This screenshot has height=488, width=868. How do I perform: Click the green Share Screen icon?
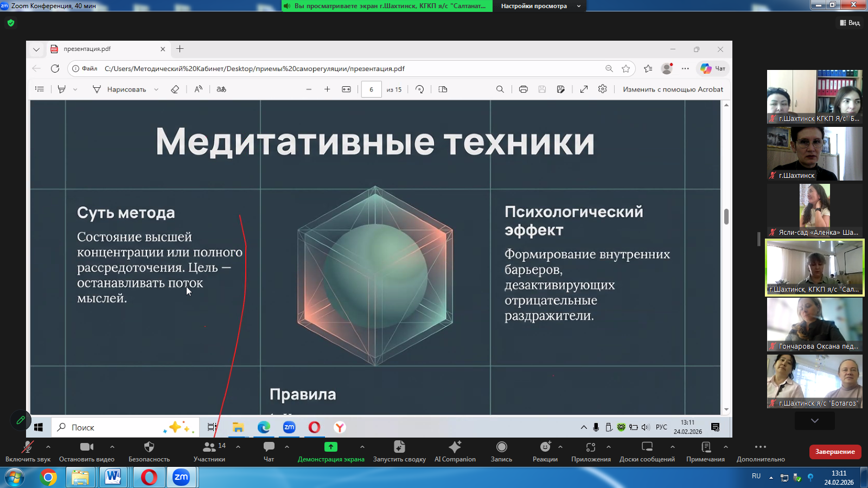[x=330, y=447]
